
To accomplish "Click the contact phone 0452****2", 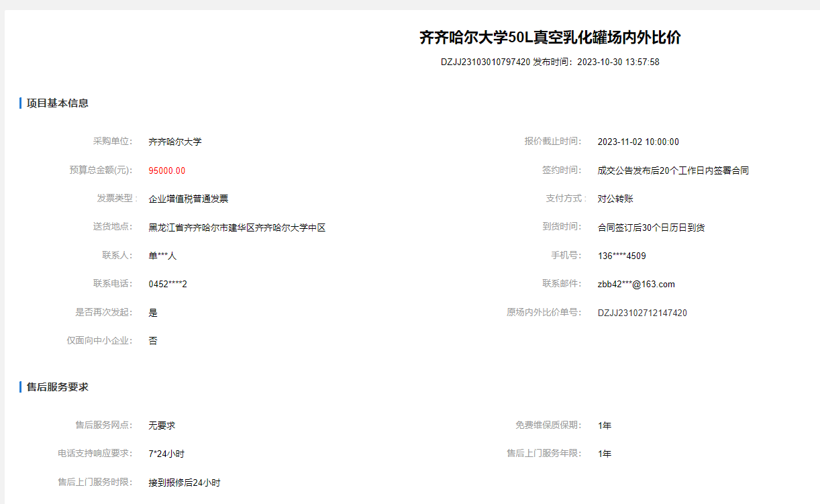I will (x=168, y=285).
